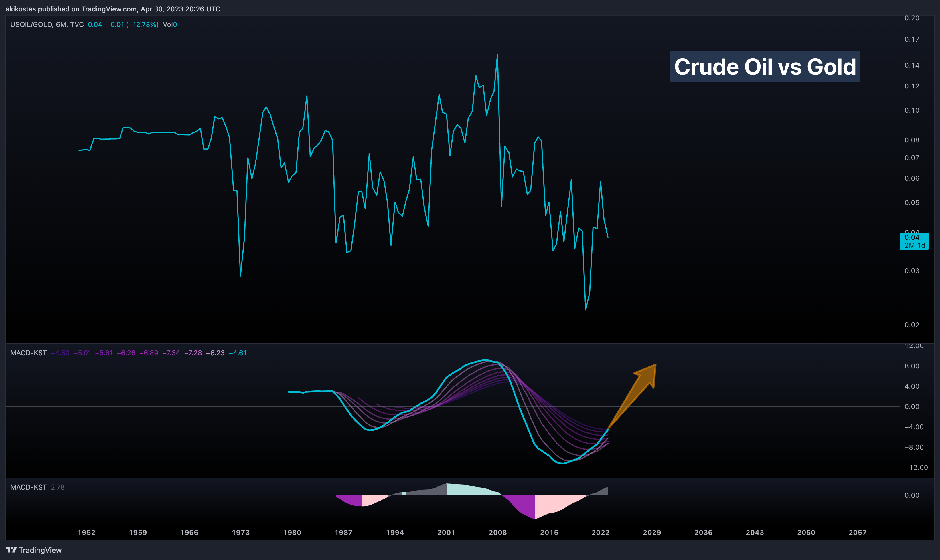The width and height of the screenshot is (940, 560).
Task: Click the 0.17 price axis label
Action: [912, 40]
